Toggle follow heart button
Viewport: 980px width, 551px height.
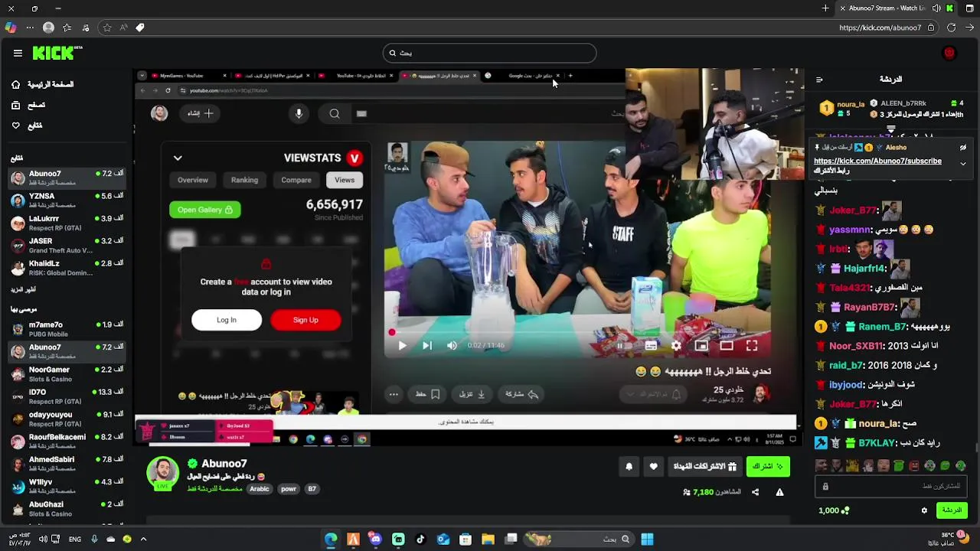653,466
